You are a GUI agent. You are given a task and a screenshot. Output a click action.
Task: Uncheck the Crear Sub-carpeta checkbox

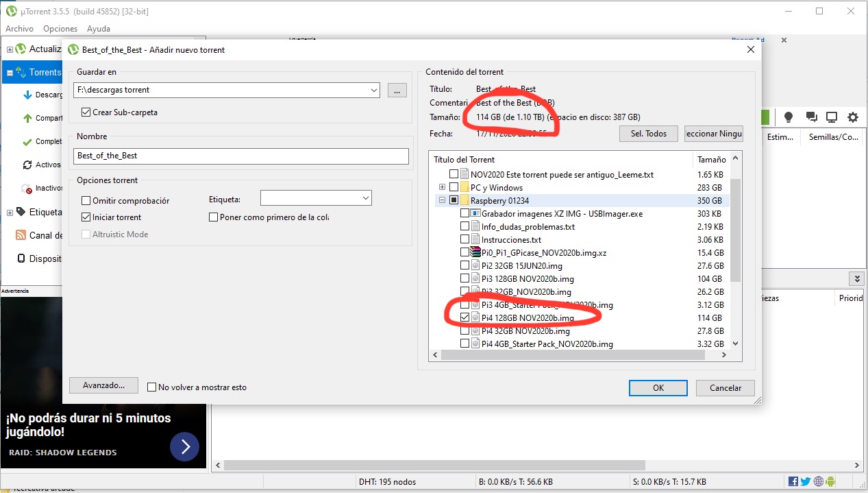point(86,112)
